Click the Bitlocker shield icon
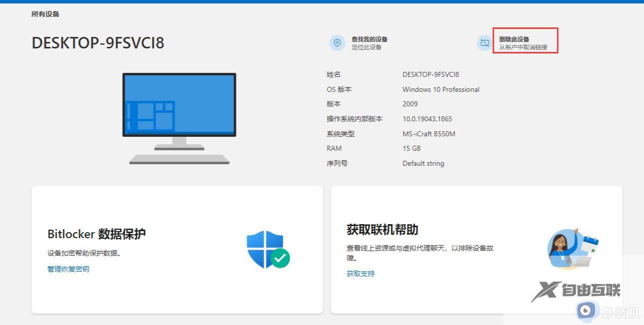Viewport: 644px width, 325px height. tap(264, 248)
